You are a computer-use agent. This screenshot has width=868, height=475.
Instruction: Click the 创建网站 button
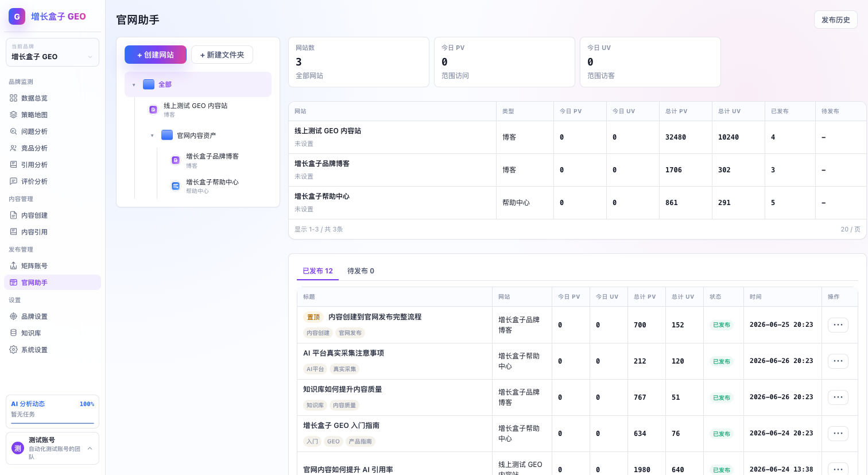coord(156,55)
